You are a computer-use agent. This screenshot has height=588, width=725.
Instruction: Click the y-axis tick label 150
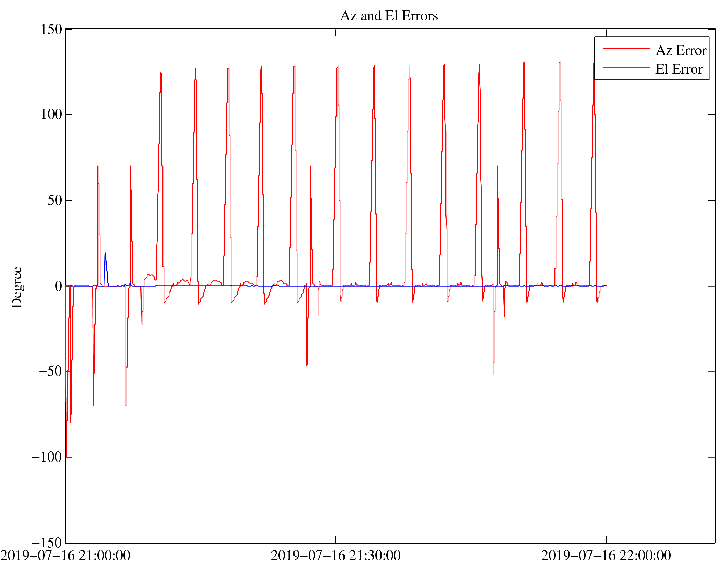coord(51,29)
